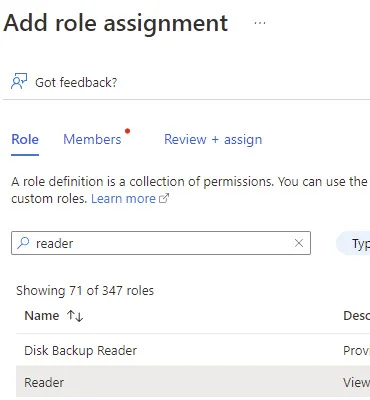Screen dimensions: 370x400
Task: Focus the role search field containing reader
Action: [x=161, y=243]
